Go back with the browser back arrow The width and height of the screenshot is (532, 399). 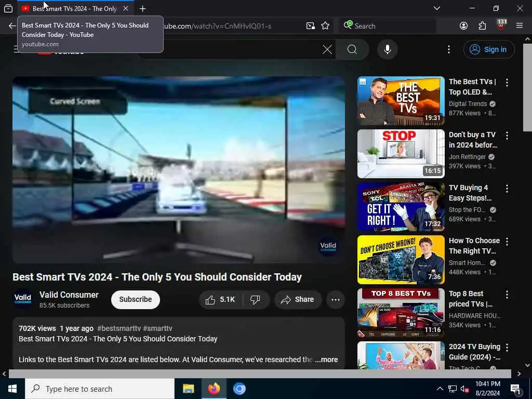(12, 26)
